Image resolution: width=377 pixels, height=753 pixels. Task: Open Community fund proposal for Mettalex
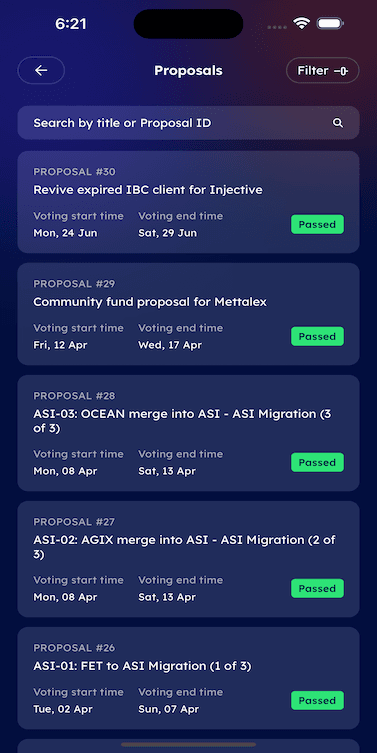[188, 314]
